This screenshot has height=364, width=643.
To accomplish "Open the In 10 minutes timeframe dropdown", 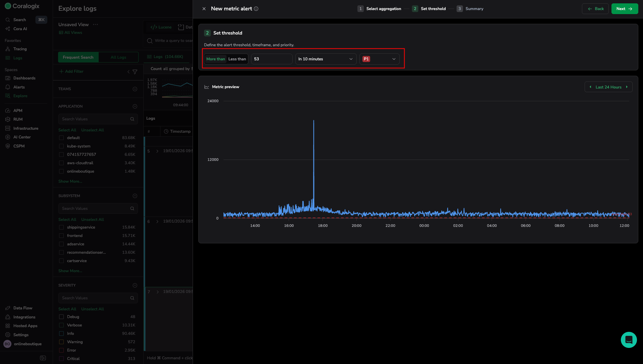I will pos(325,59).
